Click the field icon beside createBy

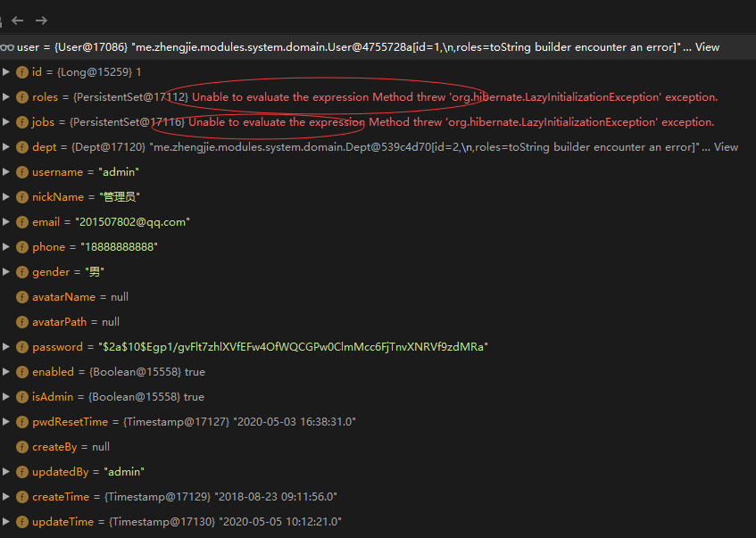coord(22,447)
